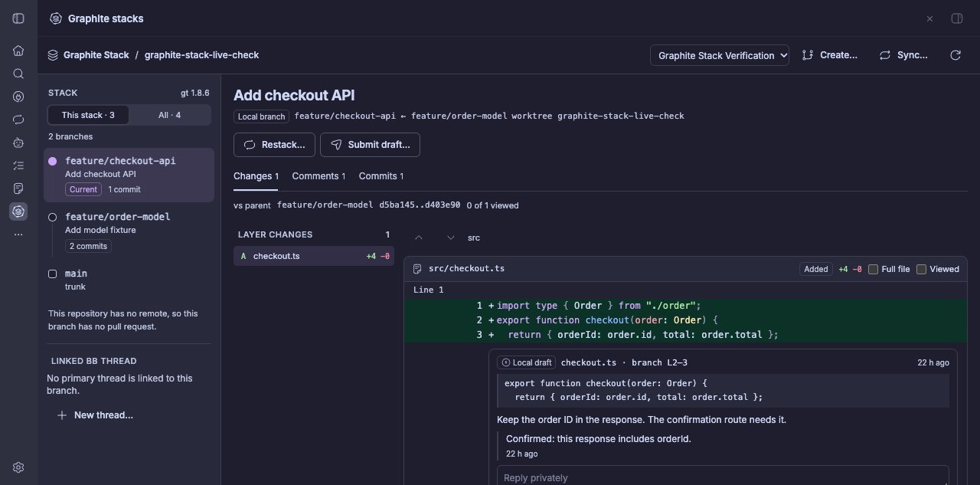
Task: Click the graphite-stack-live-check breadcrumb
Action: pyautogui.click(x=201, y=55)
